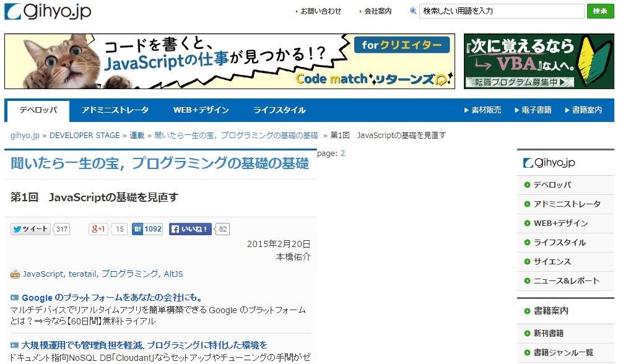Viewport: 623px width, 364px height.
Task: Click the Google +1 count 15
Action: point(120,229)
